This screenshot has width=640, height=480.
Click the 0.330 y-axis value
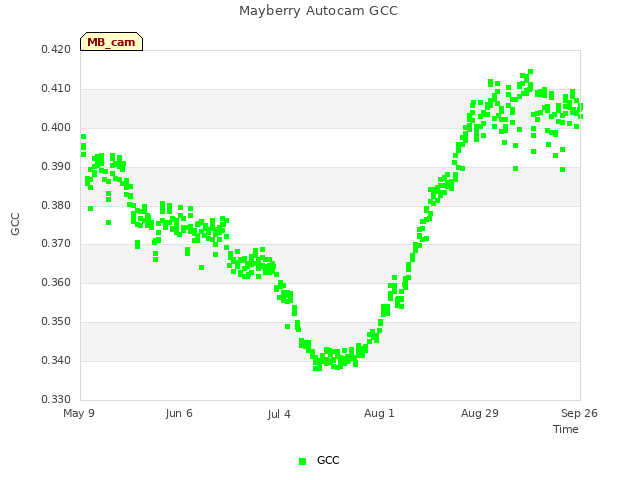(x=56, y=399)
